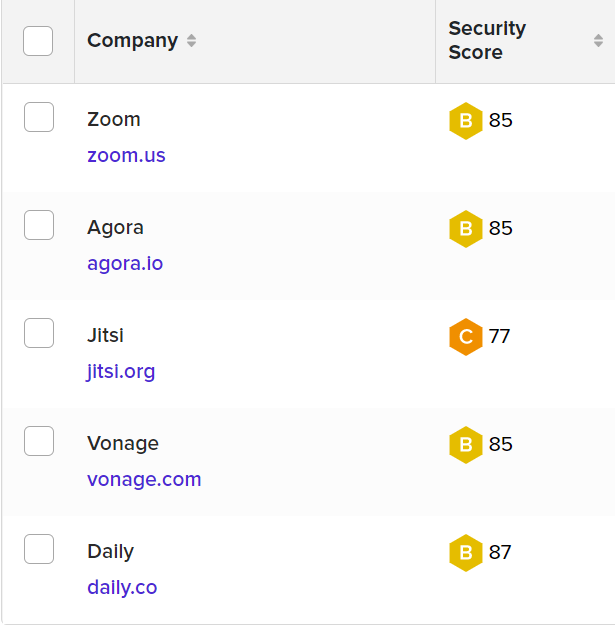Select the Jitsi row checkbox
The width and height of the screenshot is (615, 629).
(x=38, y=333)
